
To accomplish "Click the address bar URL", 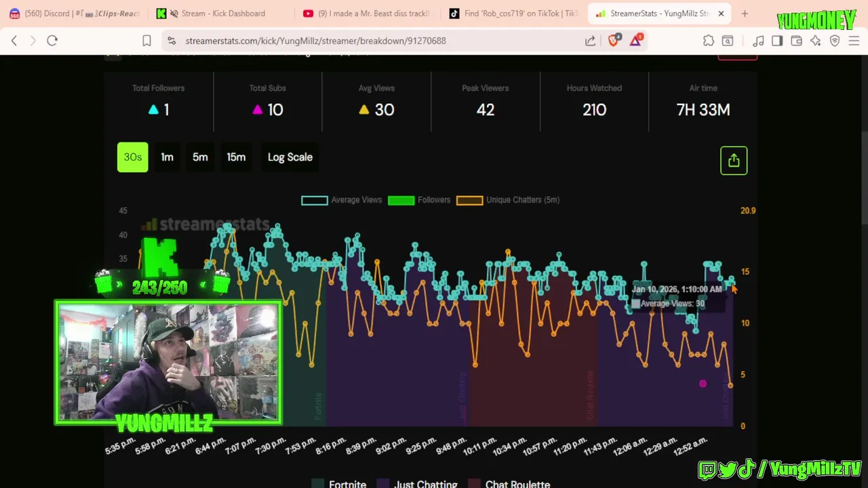I will [315, 41].
